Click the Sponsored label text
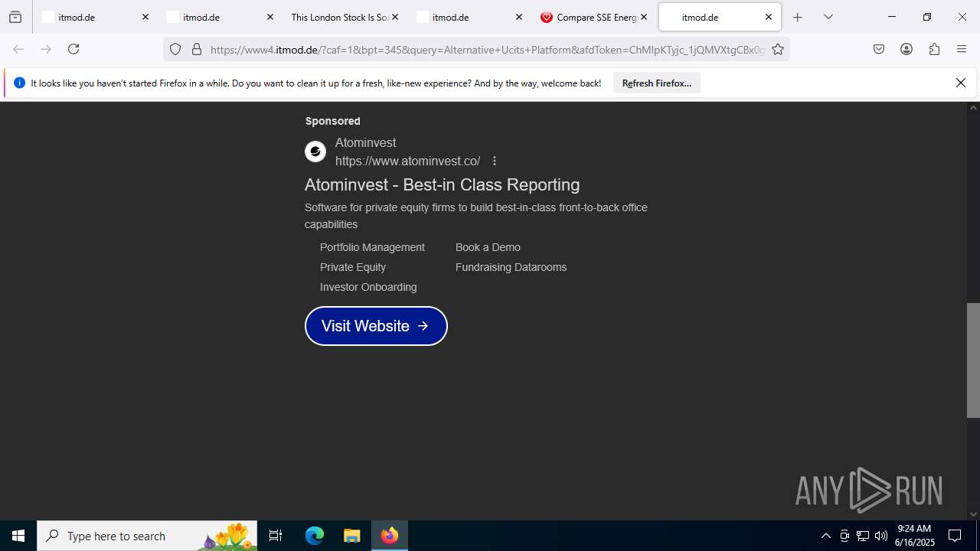Screen dimensions: 980x551 (332, 121)
